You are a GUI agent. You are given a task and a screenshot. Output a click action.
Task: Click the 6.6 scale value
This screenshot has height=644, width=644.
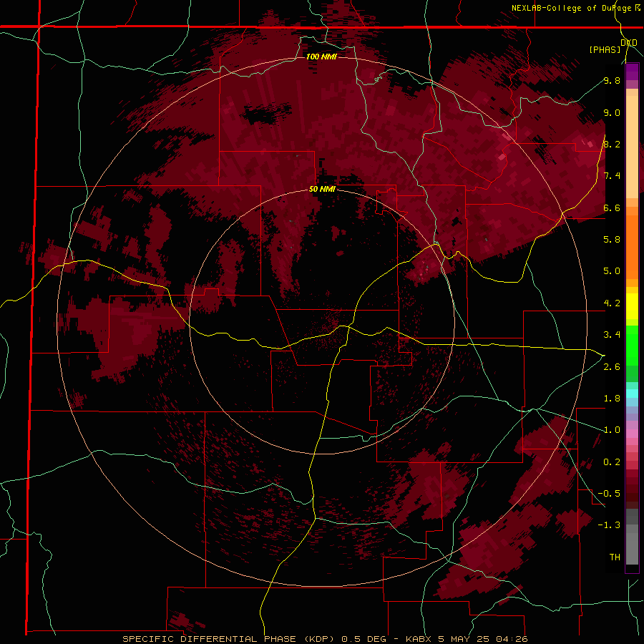click(612, 208)
